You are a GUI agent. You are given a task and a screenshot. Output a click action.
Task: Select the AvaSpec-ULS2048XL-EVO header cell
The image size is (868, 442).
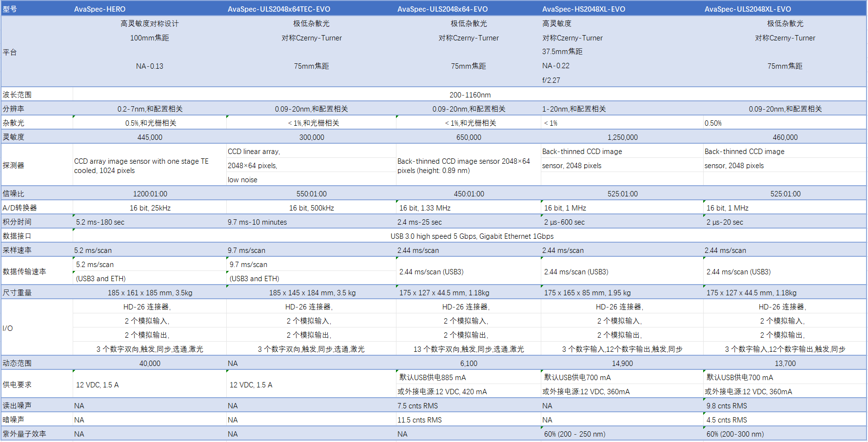785,9
